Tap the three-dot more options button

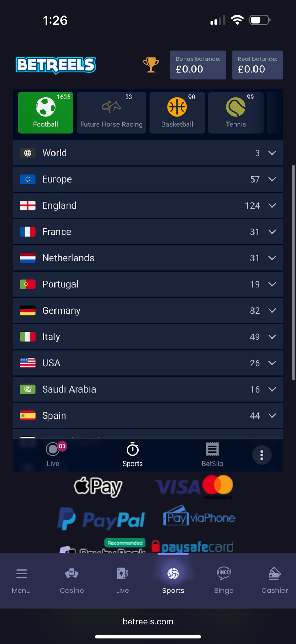point(262,455)
